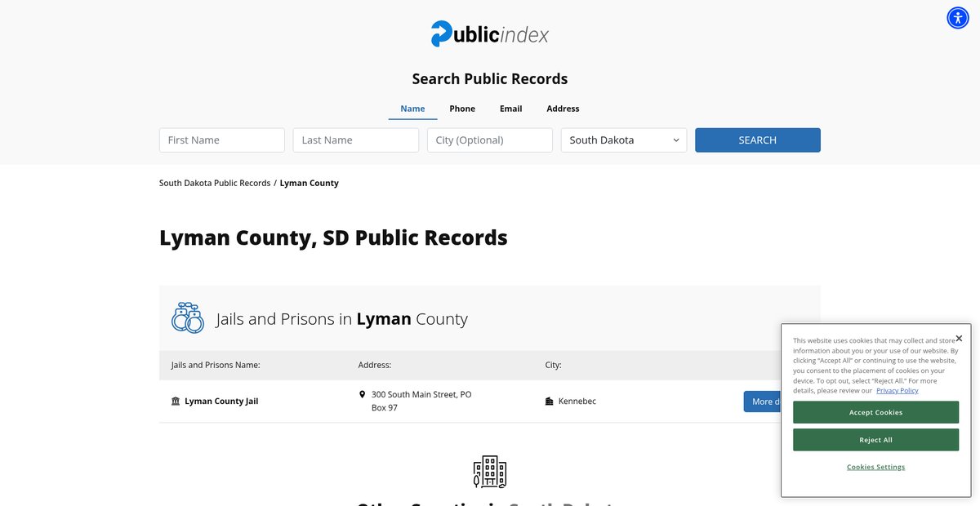Click the courthouse icon beside Lyman County Jail
The height and width of the screenshot is (506, 980).
(176, 402)
